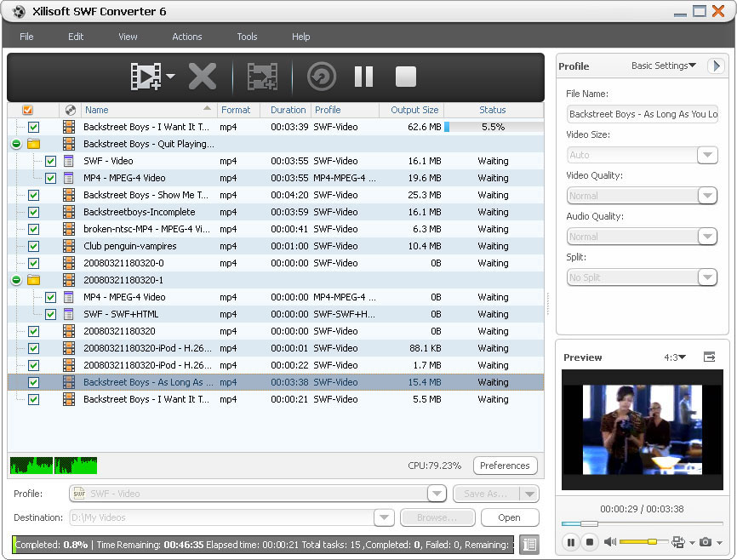This screenshot has height=560, width=737.
Task: Click the task log icon beside progress bar
Action: 528,544
